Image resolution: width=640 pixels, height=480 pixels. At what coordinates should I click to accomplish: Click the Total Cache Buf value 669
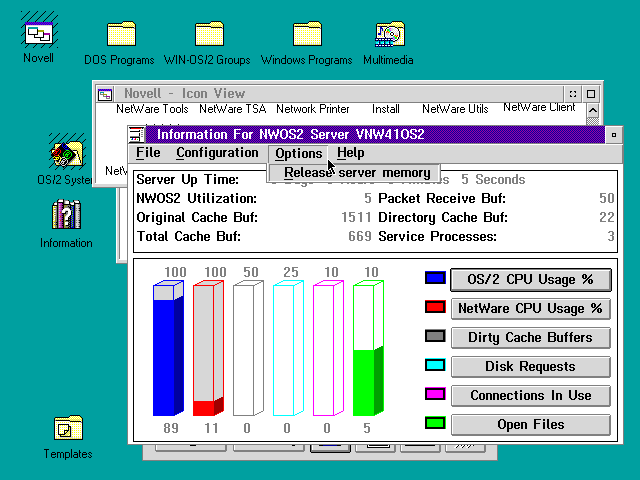(360, 236)
